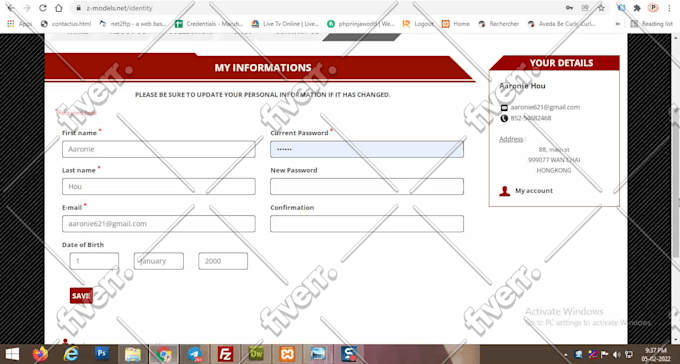Open the Windows Start button
Image resolution: width=680 pixels, height=364 pixels.
pyautogui.click(x=12, y=354)
